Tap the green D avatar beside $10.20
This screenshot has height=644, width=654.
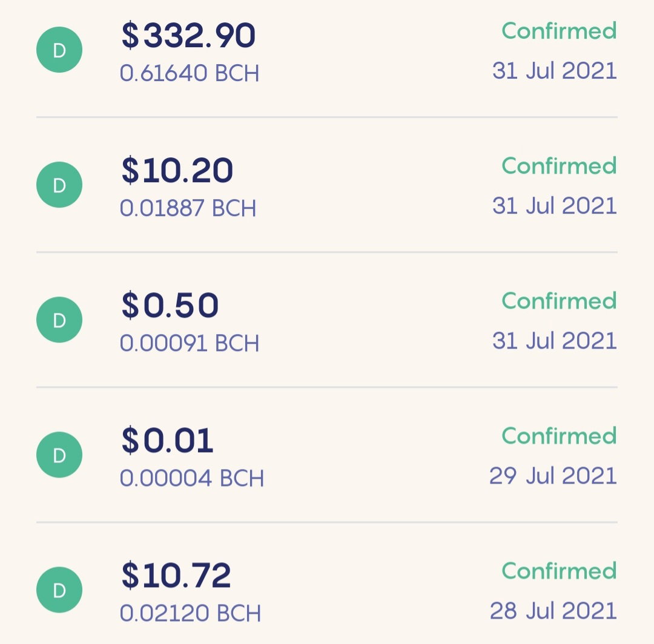59,185
